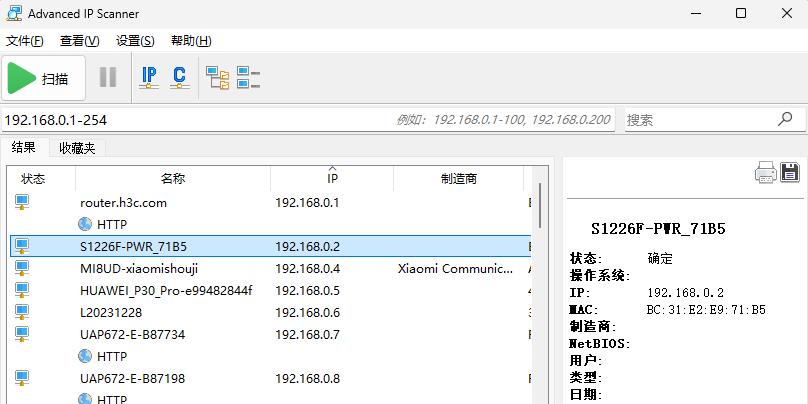Switch to the 结果 tab
The image size is (808, 404).
coord(24,147)
